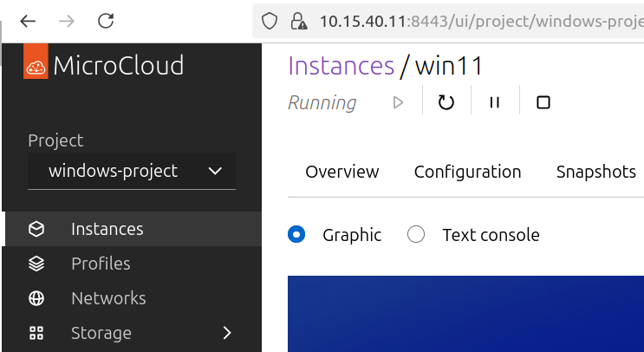This screenshot has height=352, width=644.
Task: Open the shield tracking protection icon
Action: (x=270, y=21)
